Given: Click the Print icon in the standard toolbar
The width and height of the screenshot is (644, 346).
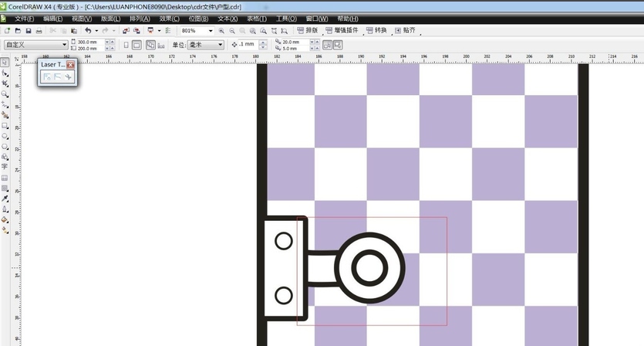Looking at the screenshot, I should tap(39, 31).
